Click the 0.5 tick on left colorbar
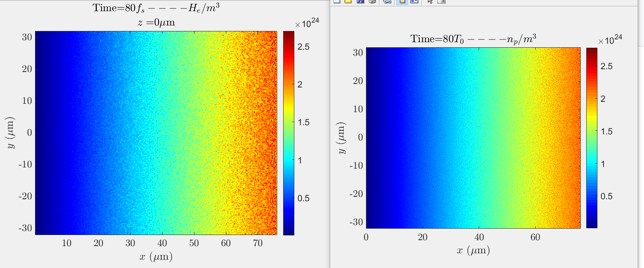 click(x=303, y=198)
